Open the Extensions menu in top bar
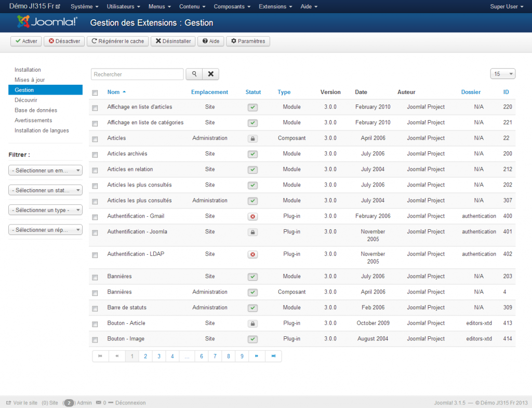This screenshot has width=532, height=408. (x=275, y=7)
